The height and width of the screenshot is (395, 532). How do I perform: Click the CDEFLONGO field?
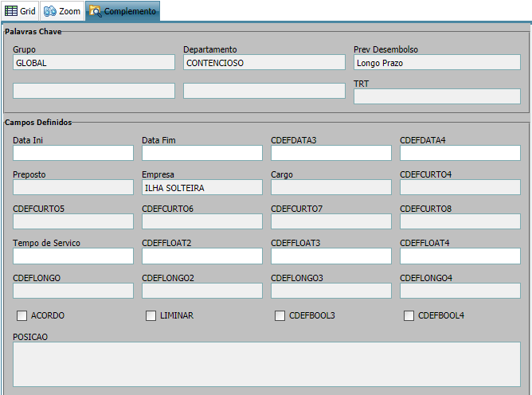click(x=73, y=291)
